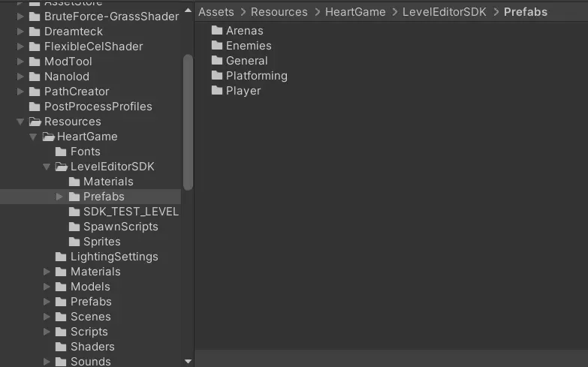Select PostProcessProfiles in the folder tree

point(98,107)
